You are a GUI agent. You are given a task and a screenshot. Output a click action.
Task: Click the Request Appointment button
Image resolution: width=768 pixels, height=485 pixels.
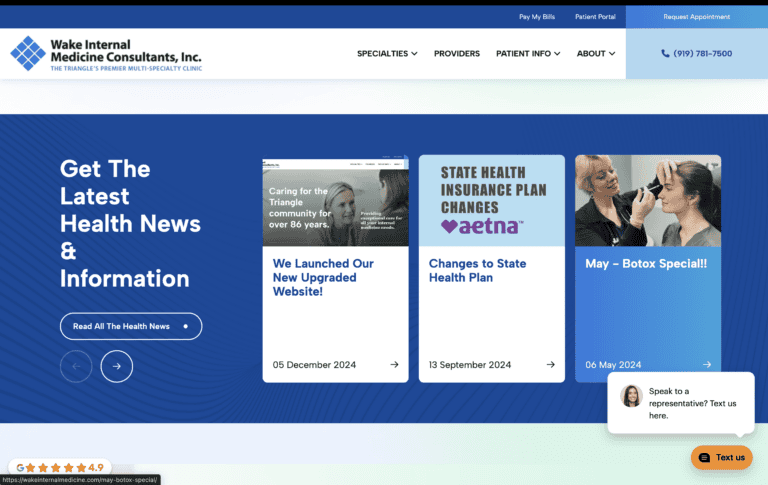pos(696,17)
